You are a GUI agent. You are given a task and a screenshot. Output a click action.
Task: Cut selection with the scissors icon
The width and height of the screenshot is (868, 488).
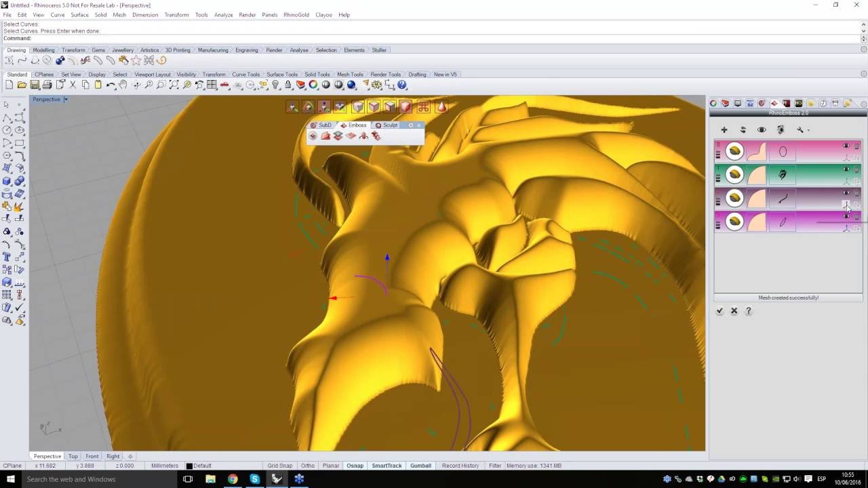73,85
